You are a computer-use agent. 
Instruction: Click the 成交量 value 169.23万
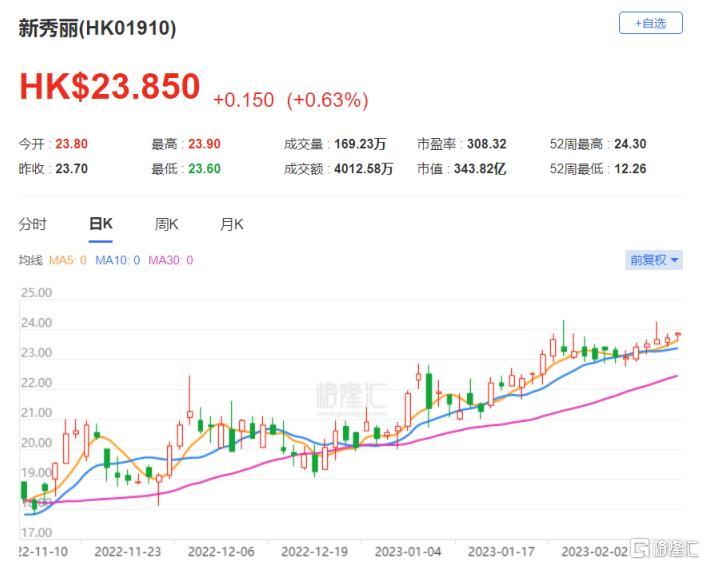[x=360, y=144]
